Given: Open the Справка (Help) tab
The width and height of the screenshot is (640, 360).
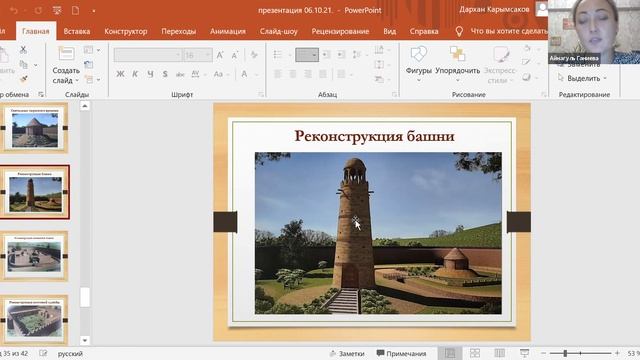Looking at the screenshot, I should coord(424,31).
